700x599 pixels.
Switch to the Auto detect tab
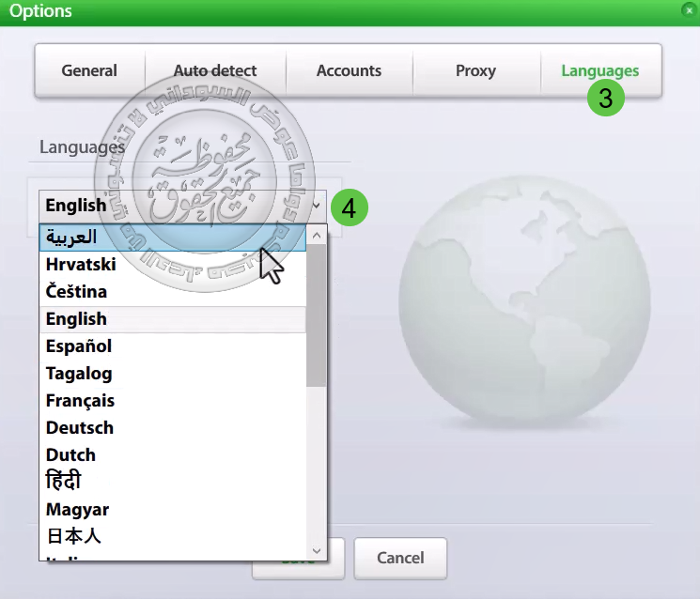click(x=215, y=70)
